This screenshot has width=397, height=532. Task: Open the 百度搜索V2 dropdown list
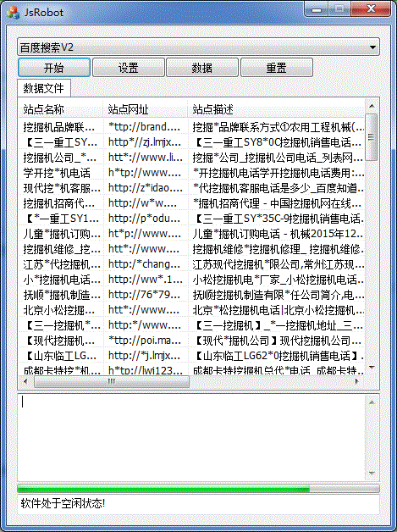(x=198, y=47)
